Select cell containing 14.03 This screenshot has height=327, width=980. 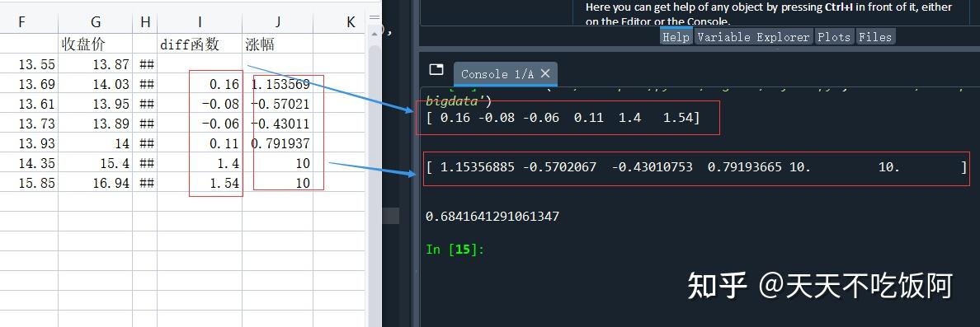pos(96,84)
